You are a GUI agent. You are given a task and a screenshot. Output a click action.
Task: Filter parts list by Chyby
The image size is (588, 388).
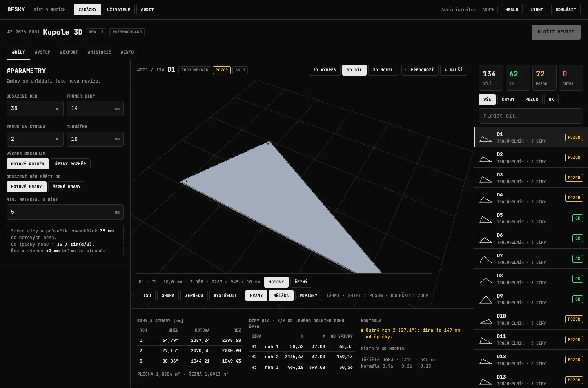508,99
